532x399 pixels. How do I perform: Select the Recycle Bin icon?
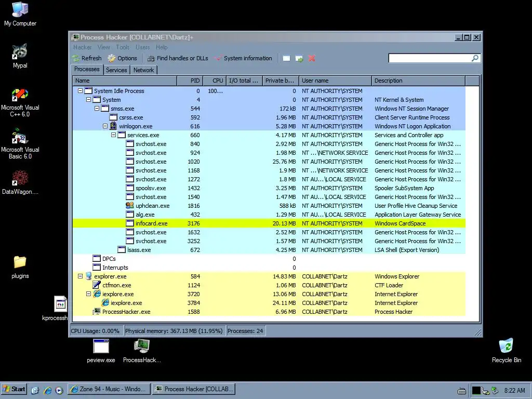(506, 351)
